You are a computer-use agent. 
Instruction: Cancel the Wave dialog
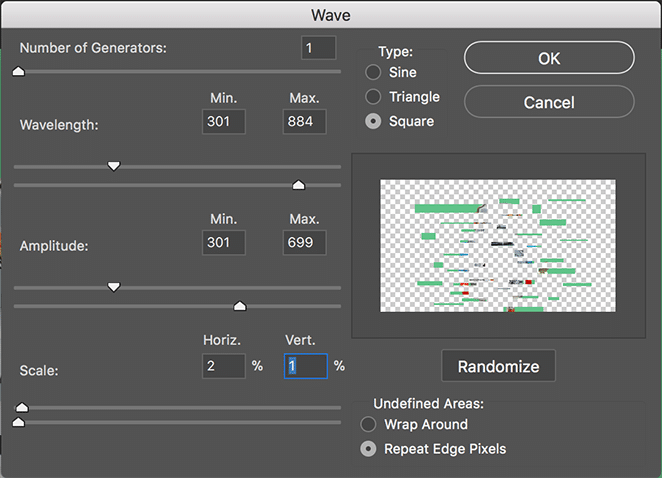549,102
